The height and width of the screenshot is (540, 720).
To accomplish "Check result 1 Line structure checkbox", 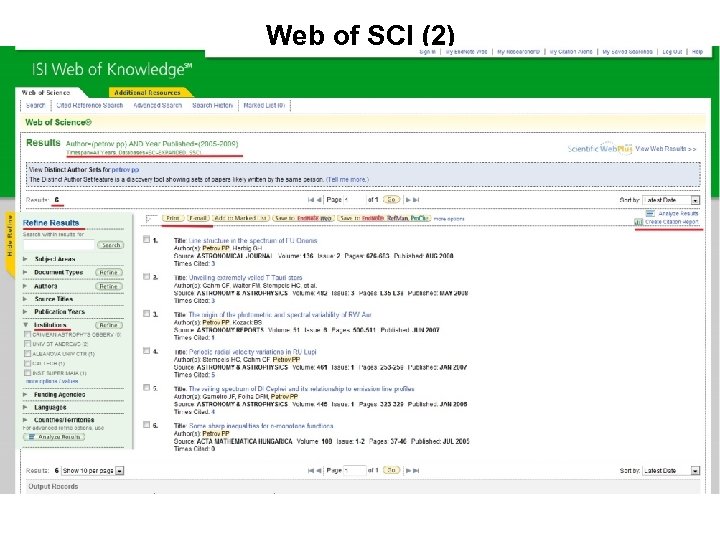I will (146, 239).
